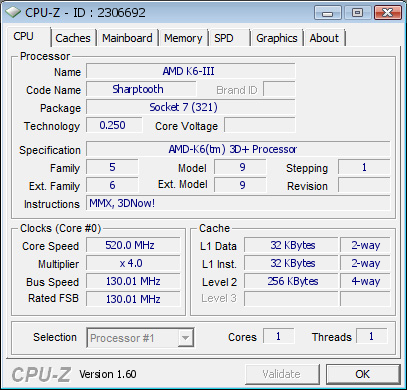Click the Level 2 size 256 KBytes
This screenshot has height=390, width=407.
[291, 281]
